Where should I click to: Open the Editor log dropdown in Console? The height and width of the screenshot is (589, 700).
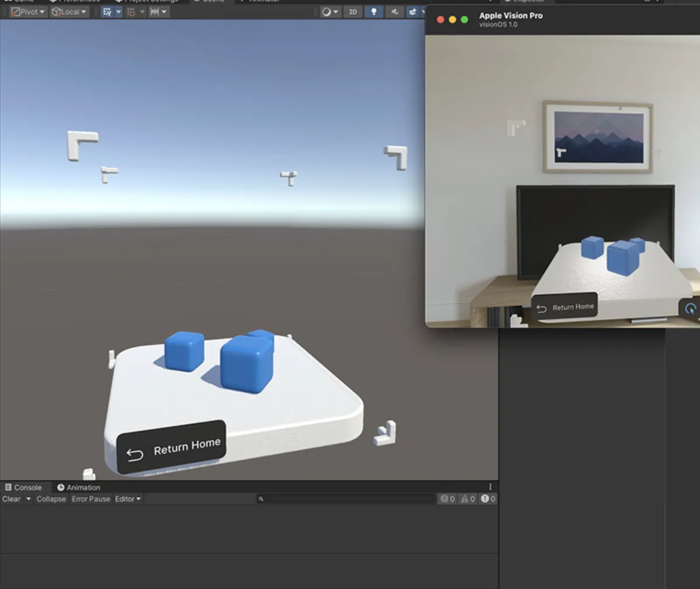pos(127,499)
